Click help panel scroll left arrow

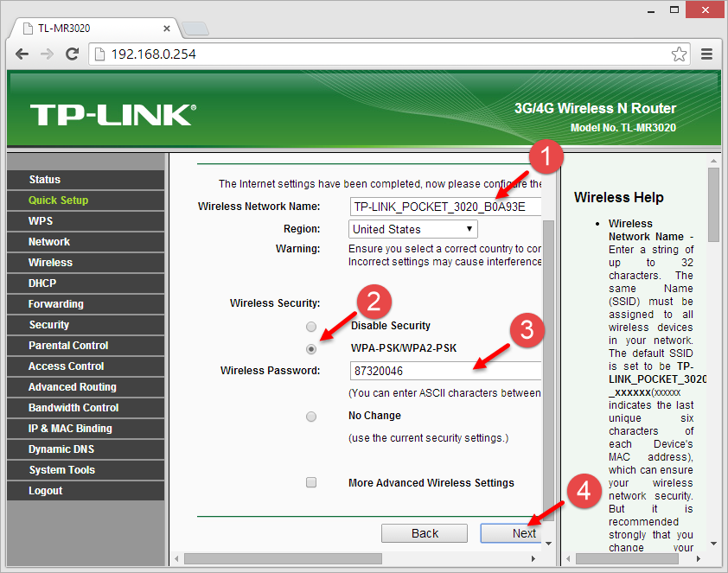click(568, 559)
